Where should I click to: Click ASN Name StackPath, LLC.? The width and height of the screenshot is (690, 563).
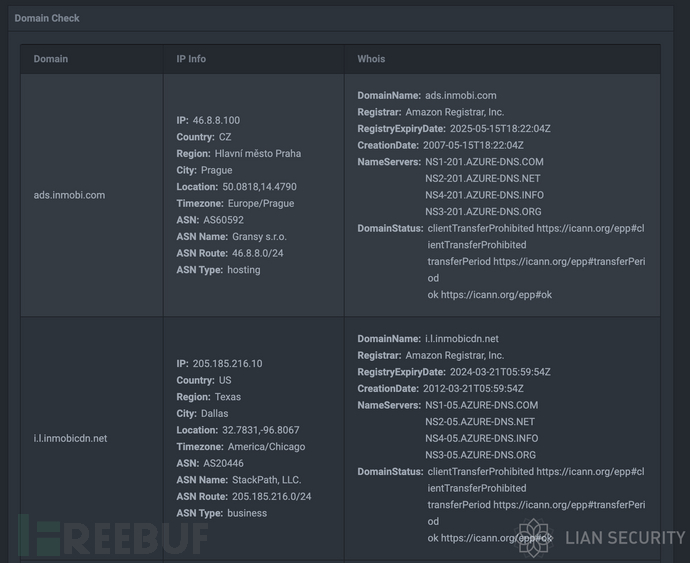(x=267, y=480)
